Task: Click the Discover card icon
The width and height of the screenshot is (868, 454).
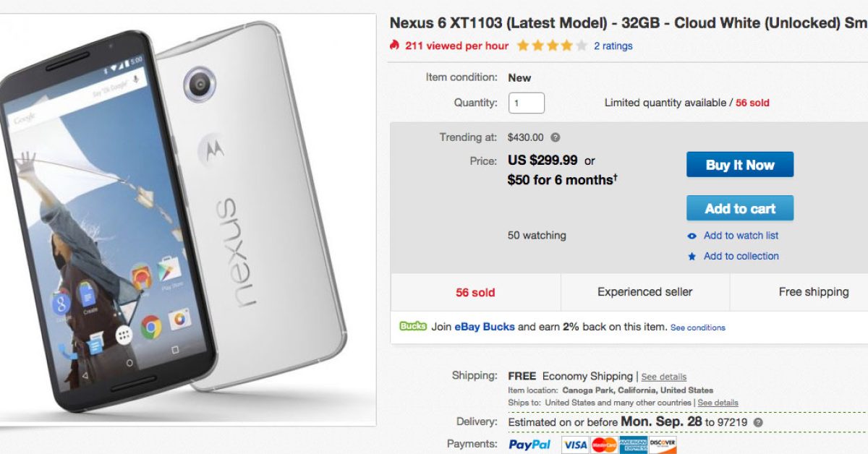Action: click(x=663, y=445)
